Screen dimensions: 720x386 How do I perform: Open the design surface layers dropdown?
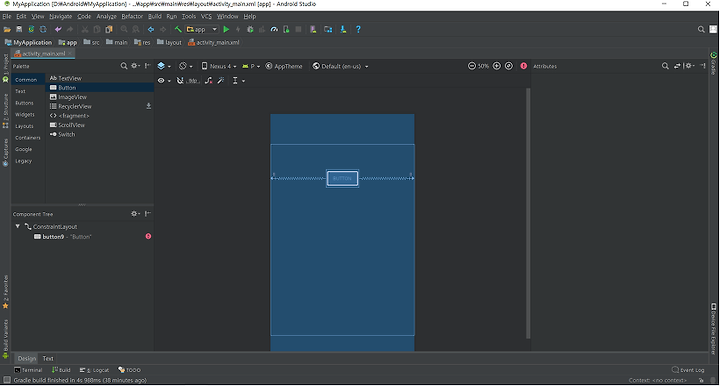164,66
